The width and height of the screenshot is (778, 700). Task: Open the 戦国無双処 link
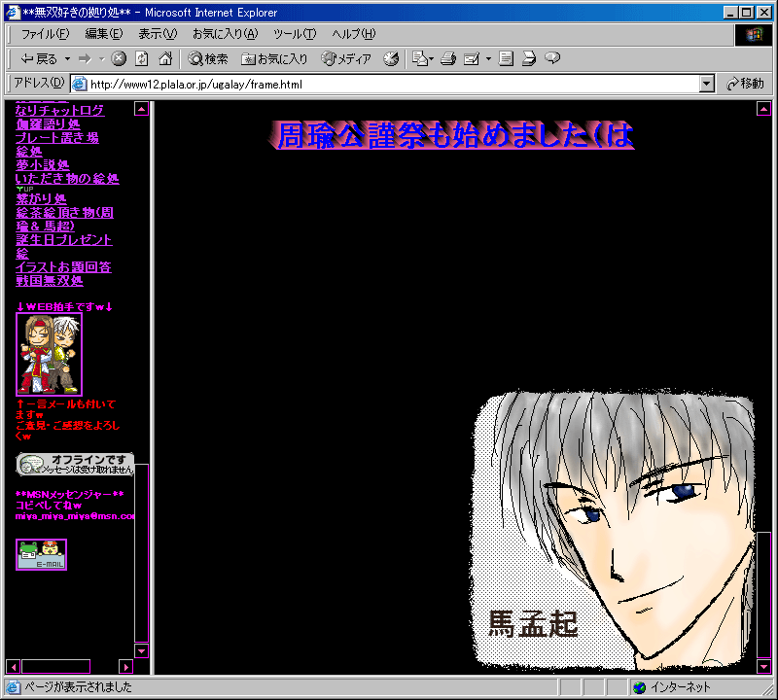coord(50,281)
